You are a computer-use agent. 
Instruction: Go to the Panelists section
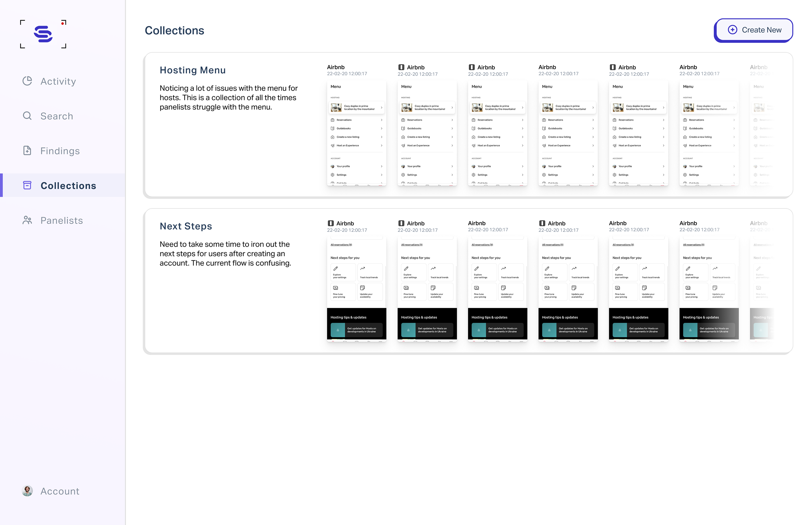coord(61,220)
